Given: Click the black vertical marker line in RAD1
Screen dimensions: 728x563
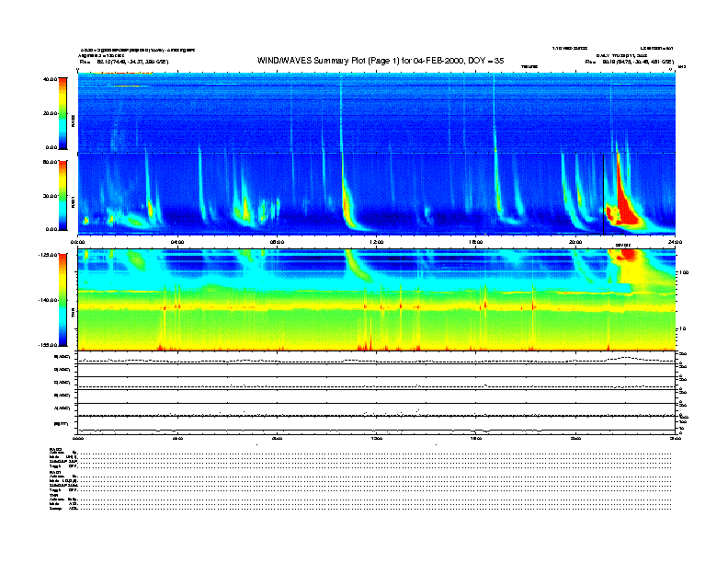Looking at the screenshot, I should click(603, 194).
